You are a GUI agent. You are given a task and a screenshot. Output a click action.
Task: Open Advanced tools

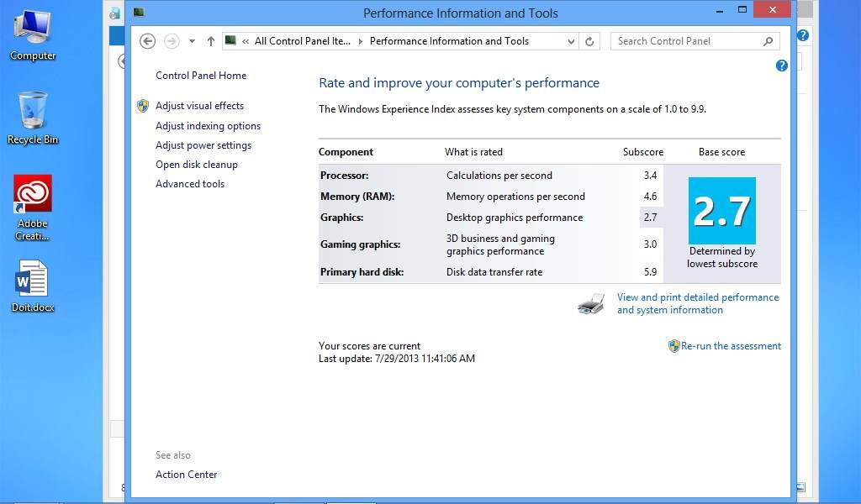pos(190,184)
